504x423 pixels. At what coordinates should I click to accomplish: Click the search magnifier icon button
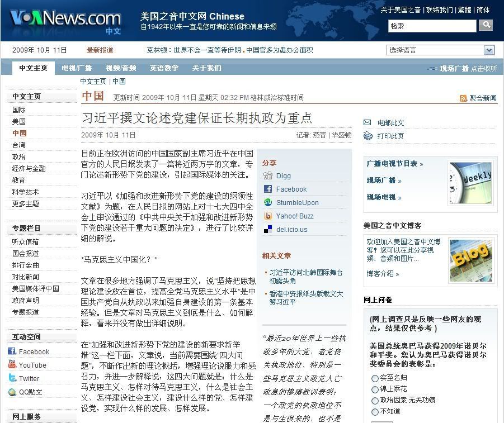486,25
